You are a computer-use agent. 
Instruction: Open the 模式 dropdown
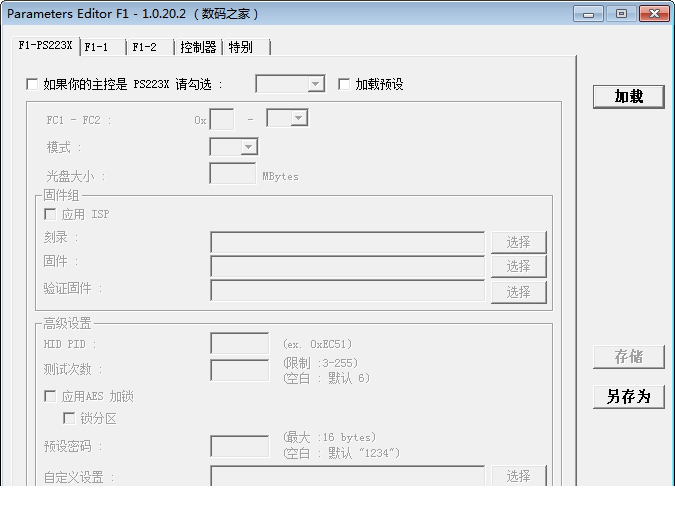[248, 147]
